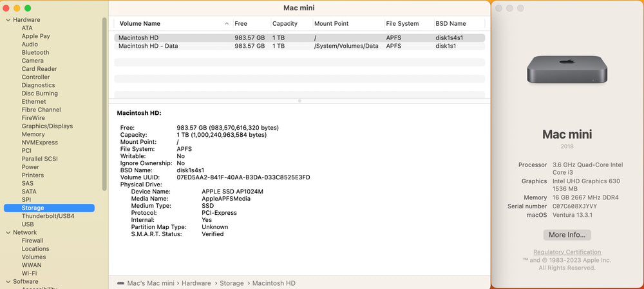Select ATA in the Hardware list
The height and width of the screenshot is (289, 644).
(27, 28)
